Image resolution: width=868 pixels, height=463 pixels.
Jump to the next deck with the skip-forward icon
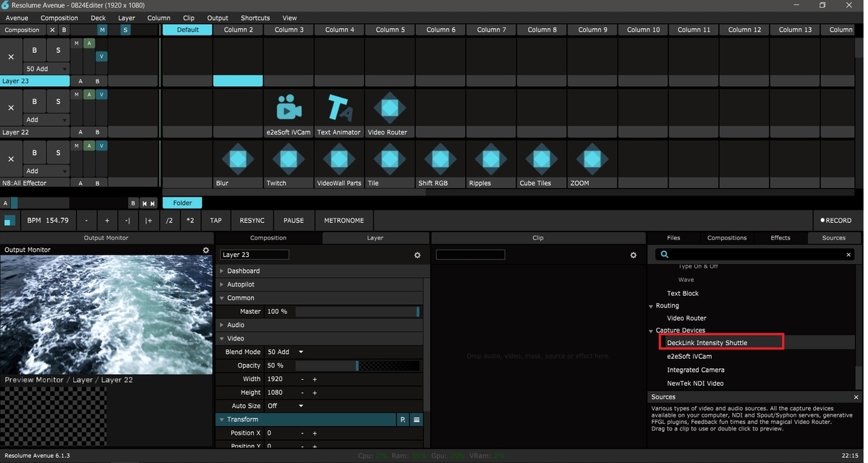(153, 204)
